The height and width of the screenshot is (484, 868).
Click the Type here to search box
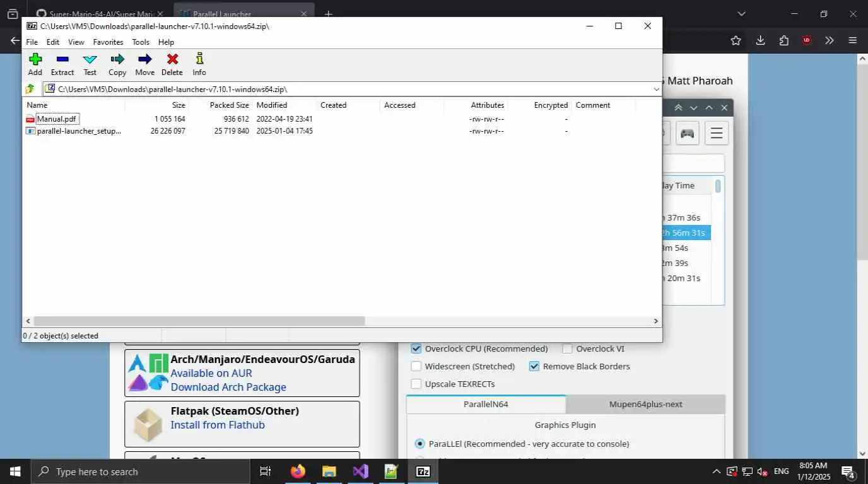point(140,471)
